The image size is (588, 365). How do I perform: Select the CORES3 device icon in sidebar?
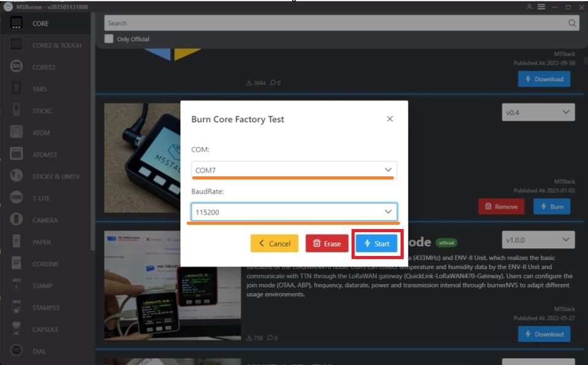click(17, 67)
